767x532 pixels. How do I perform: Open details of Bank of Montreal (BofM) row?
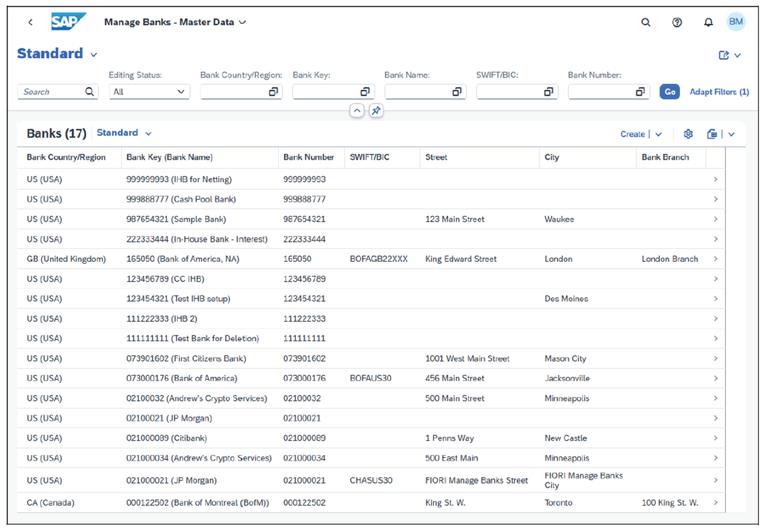(715, 502)
